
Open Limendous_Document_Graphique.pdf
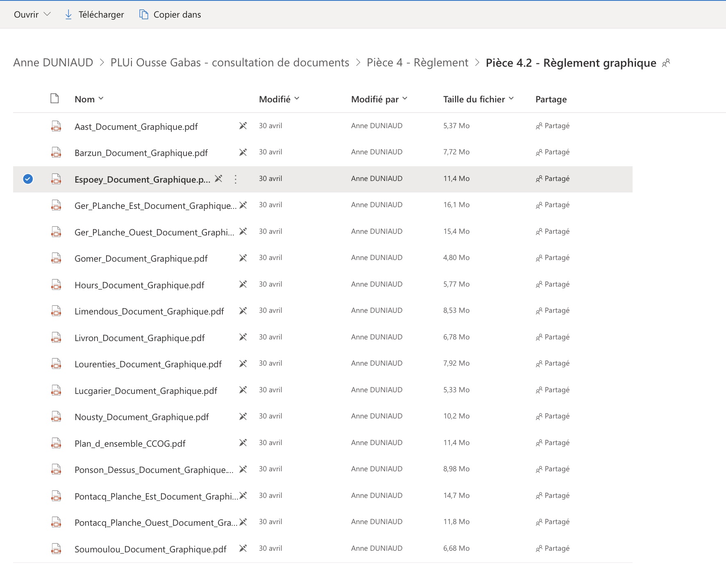point(149,311)
